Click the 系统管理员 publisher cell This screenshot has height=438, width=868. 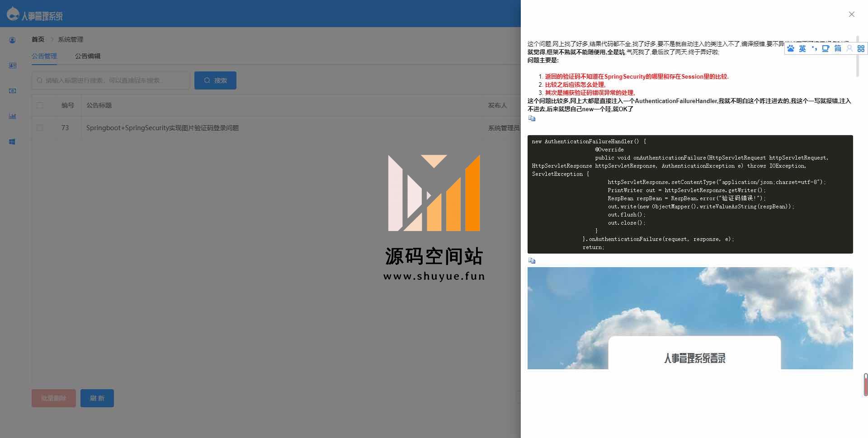pyautogui.click(x=504, y=128)
